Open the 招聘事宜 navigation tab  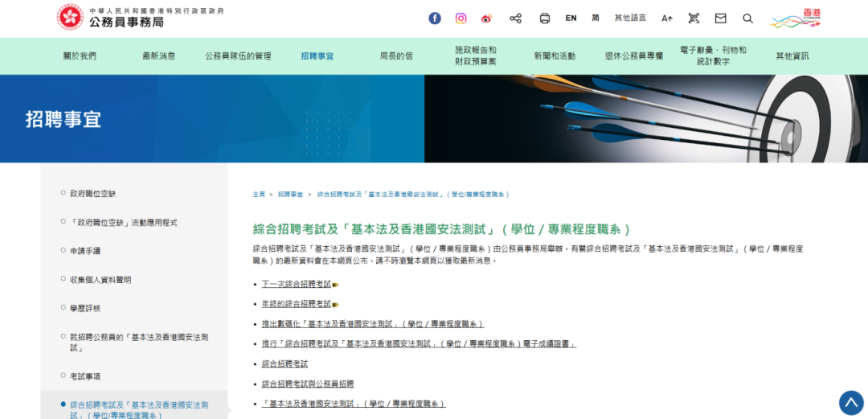pos(317,56)
